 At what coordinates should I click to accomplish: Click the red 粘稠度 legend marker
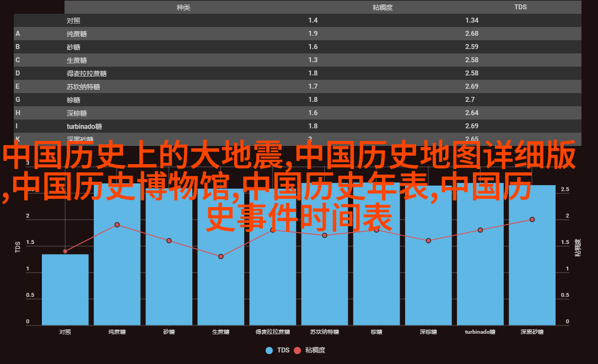click(298, 350)
